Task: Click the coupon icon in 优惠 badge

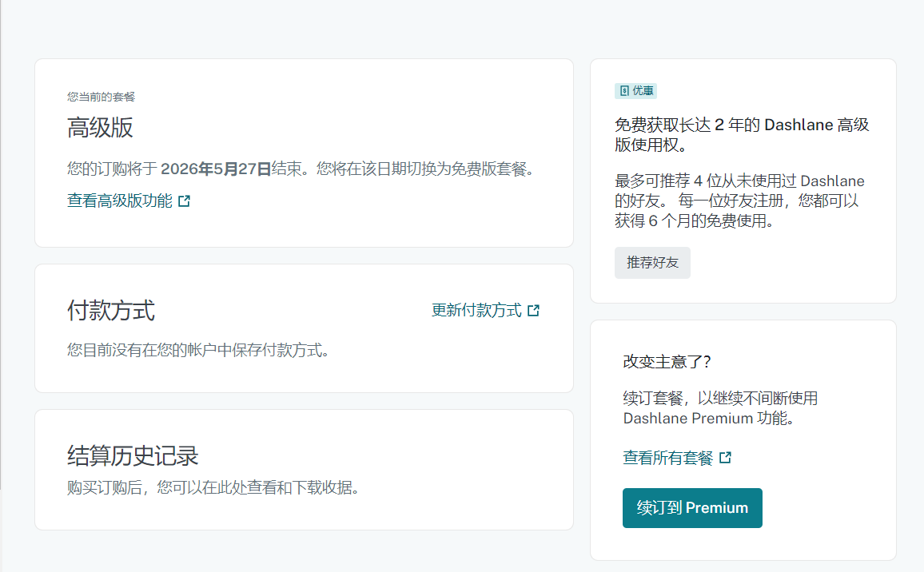Action: pos(624,91)
